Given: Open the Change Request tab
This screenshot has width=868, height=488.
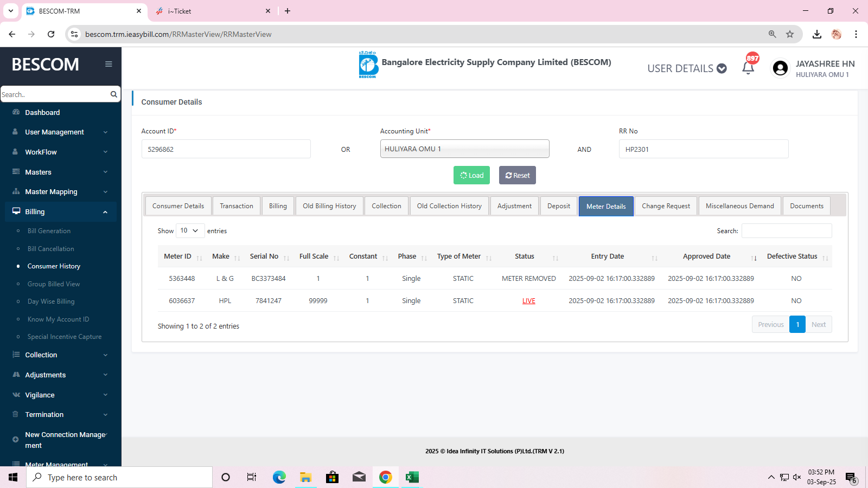Looking at the screenshot, I should pyautogui.click(x=666, y=206).
